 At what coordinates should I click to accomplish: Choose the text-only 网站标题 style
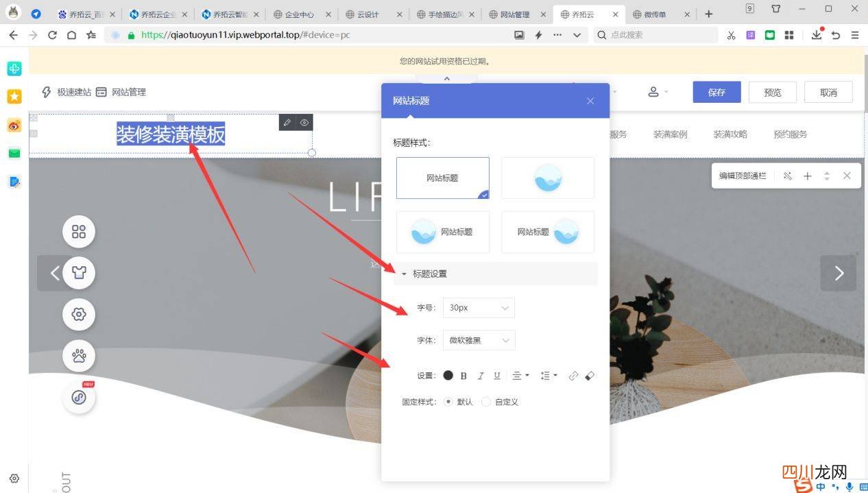tap(443, 178)
